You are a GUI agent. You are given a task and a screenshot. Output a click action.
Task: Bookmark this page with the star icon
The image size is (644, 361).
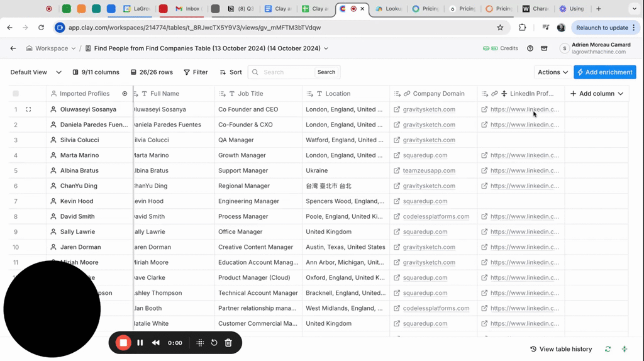point(500,28)
